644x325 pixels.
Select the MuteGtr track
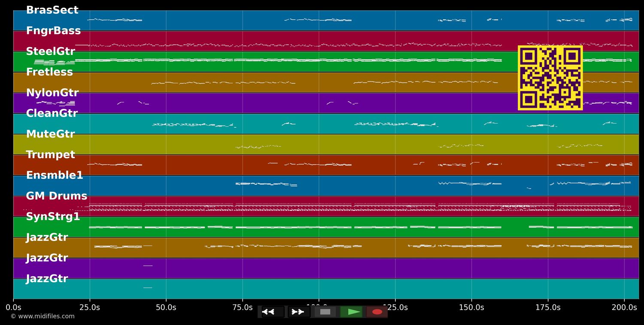[50, 134]
